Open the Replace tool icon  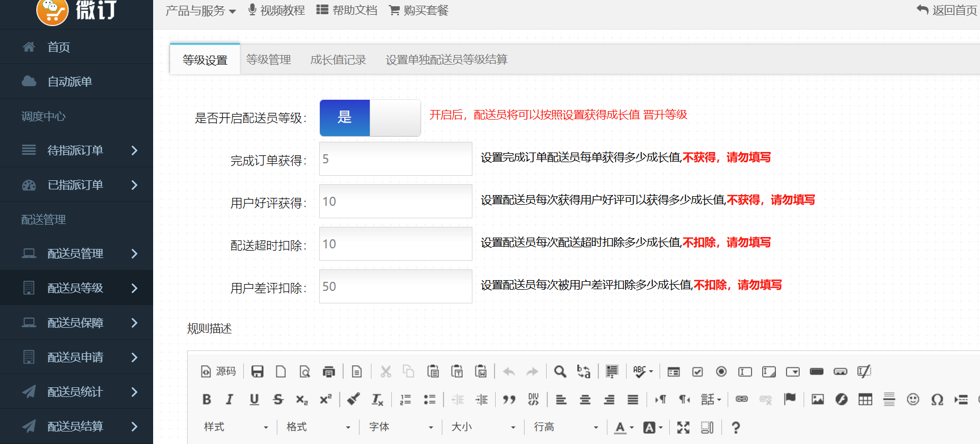(x=584, y=371)
